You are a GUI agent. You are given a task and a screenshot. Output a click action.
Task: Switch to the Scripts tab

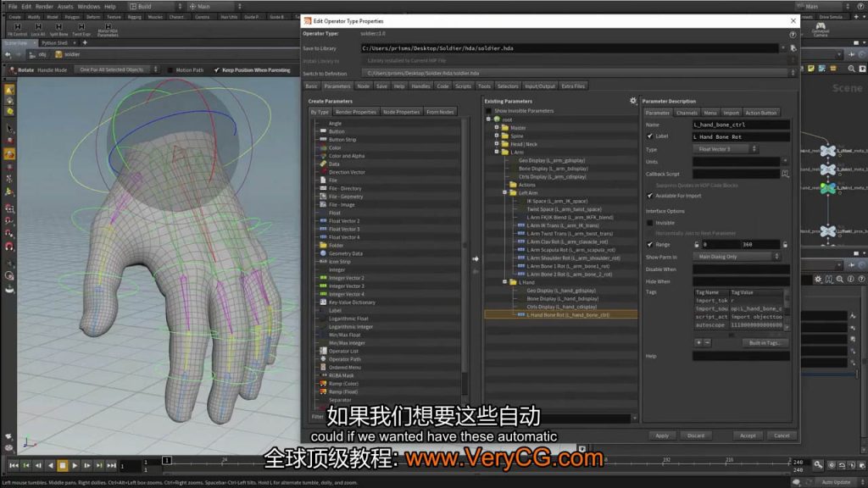coord(463,86)
